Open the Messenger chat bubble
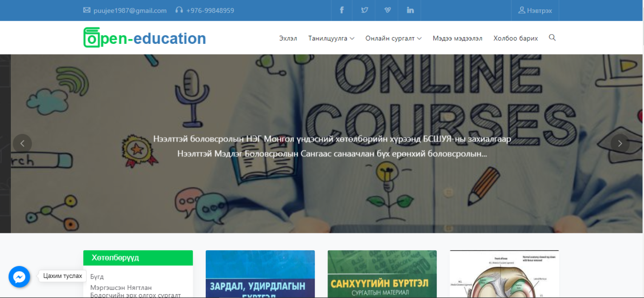644x298 pixels. click(19, 277)
